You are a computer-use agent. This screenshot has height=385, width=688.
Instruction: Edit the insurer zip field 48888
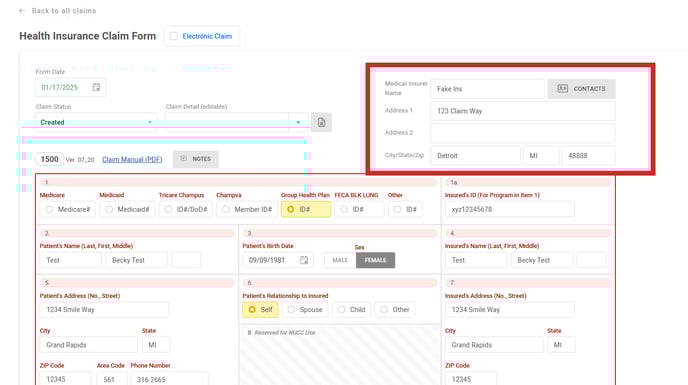pos(588,155)
